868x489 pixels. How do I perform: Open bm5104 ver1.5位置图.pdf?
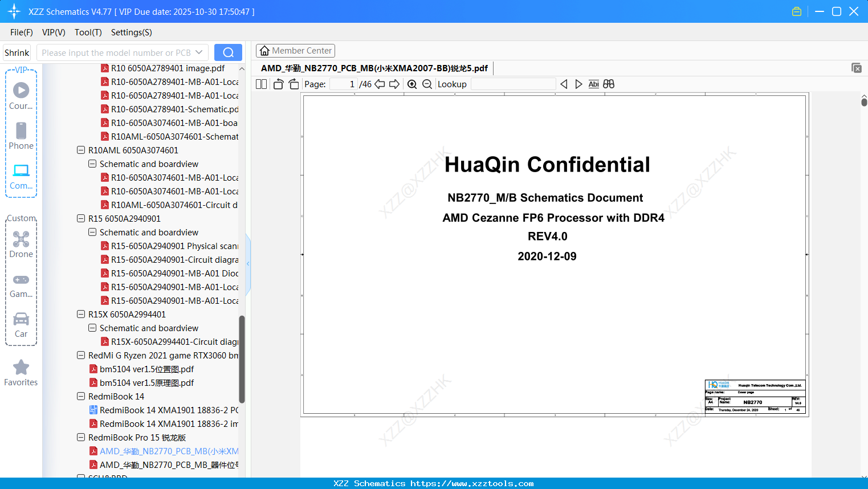142,369
